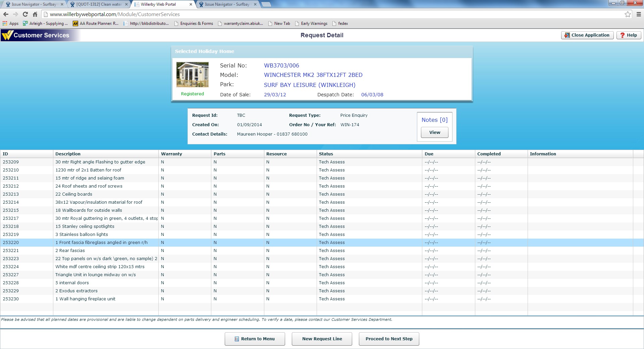Click the browser back arrow
The width and height of the screenshot is (644, 349).
6,14
